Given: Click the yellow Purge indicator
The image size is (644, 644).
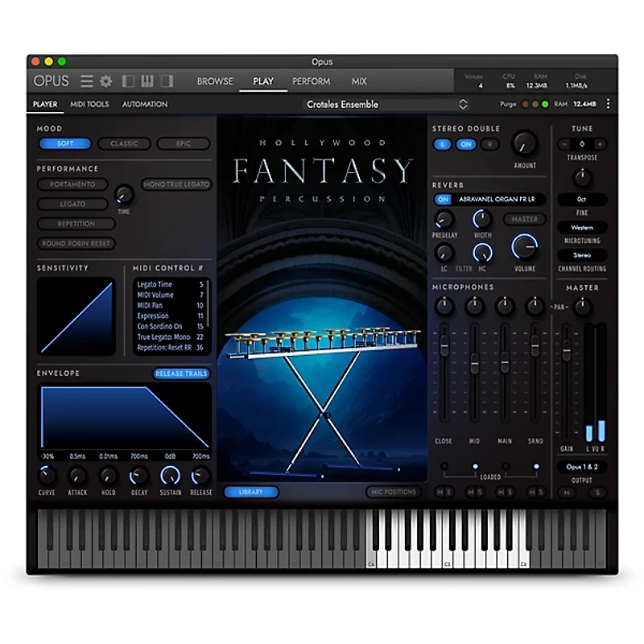Looking at the screenshot, I should [535, 105].
